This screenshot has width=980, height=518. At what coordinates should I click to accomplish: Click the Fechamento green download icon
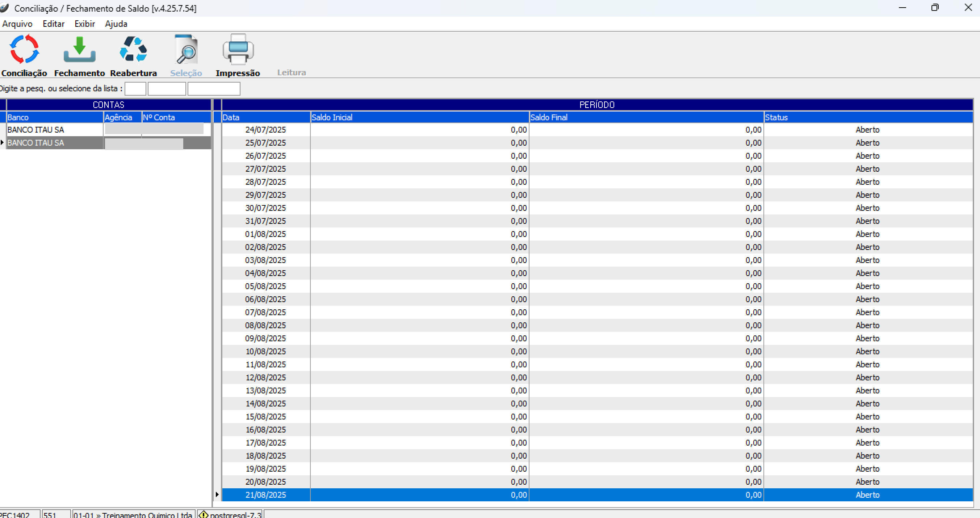[x=79, y=49]
